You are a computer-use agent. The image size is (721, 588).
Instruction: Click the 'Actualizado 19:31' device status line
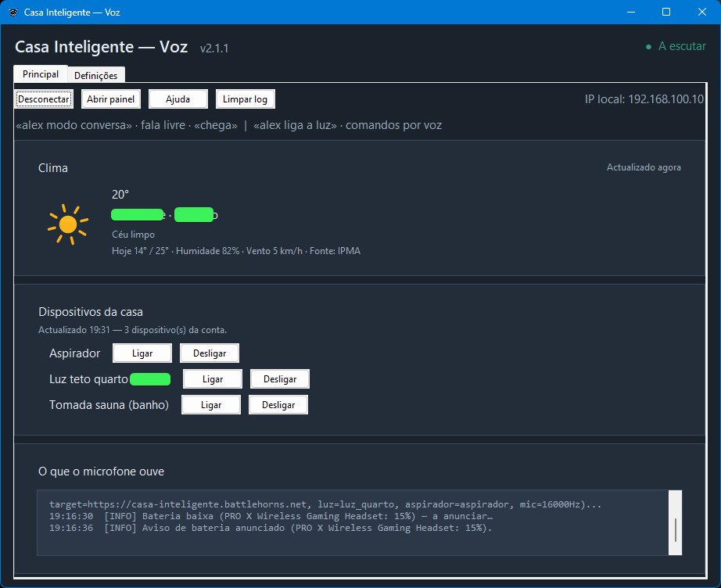[x=132, y=330]
